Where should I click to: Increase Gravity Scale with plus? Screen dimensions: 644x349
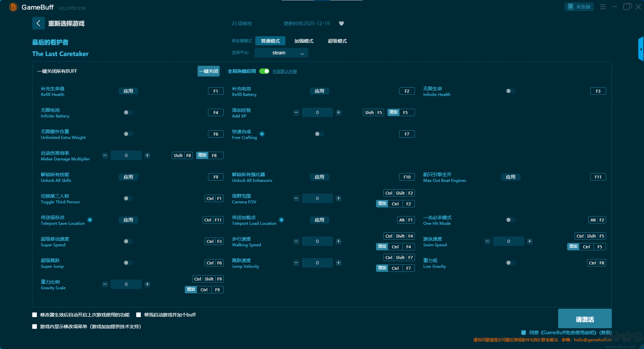pyautogui.click(x=147, y=284)
